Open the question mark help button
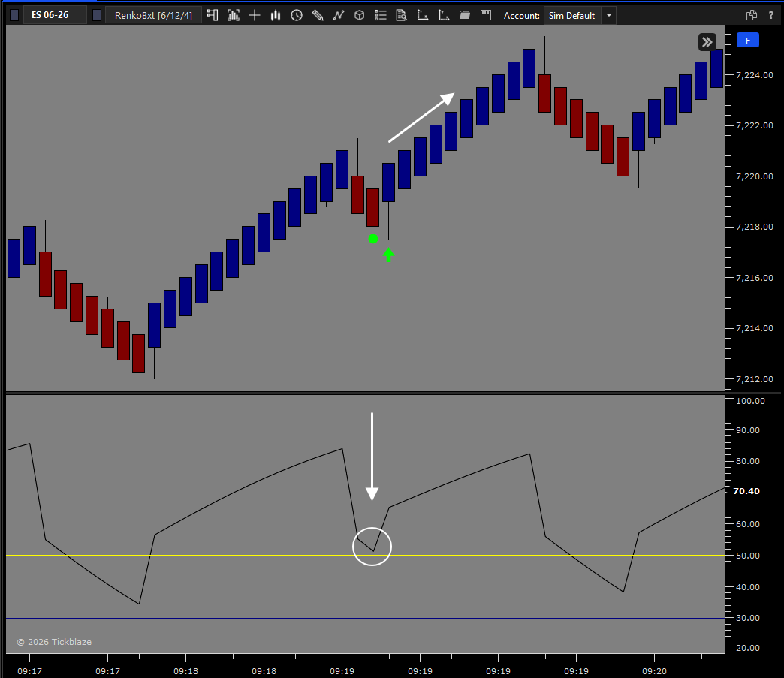 771,16
